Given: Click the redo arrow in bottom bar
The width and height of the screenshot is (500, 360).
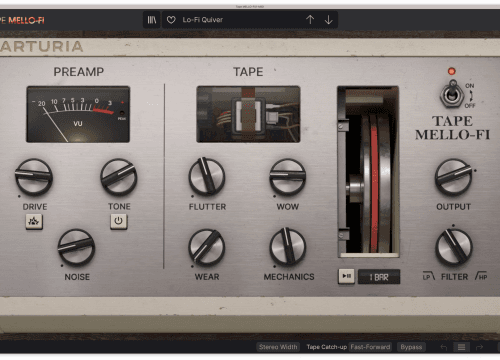Looking at the screenshot, I should [x=479, y=347].
